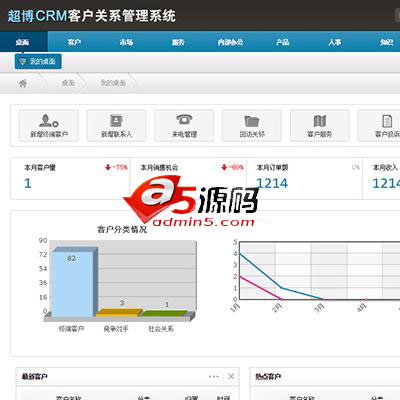
Task: Click the -15% decline indicator
Action: click(116, 167)
